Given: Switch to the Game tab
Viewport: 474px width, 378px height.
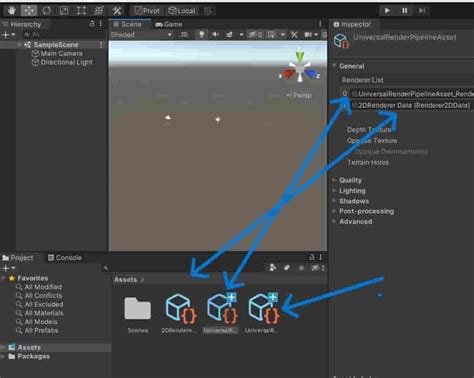Looking at the screenshot, I should [169, 24].
